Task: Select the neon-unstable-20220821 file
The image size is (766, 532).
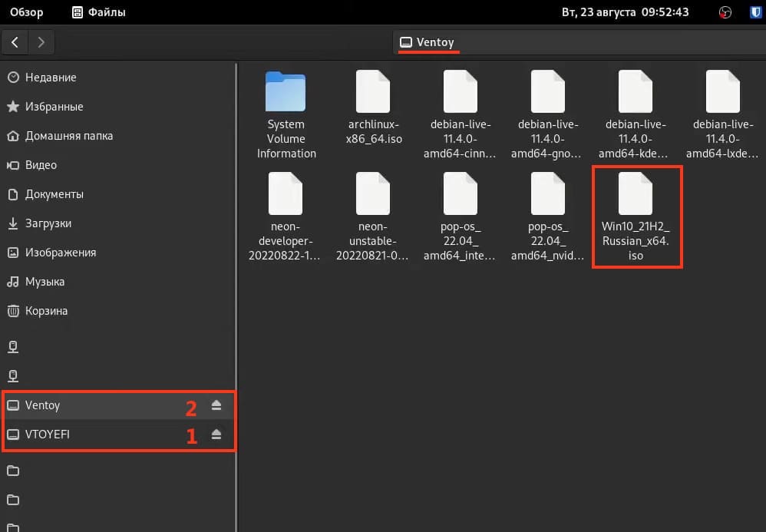Action: [x=373, y=217]
